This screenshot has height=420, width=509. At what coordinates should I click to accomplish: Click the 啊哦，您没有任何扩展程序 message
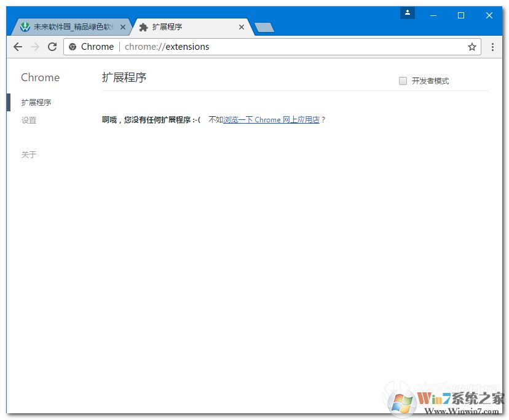tap(151, 120)
